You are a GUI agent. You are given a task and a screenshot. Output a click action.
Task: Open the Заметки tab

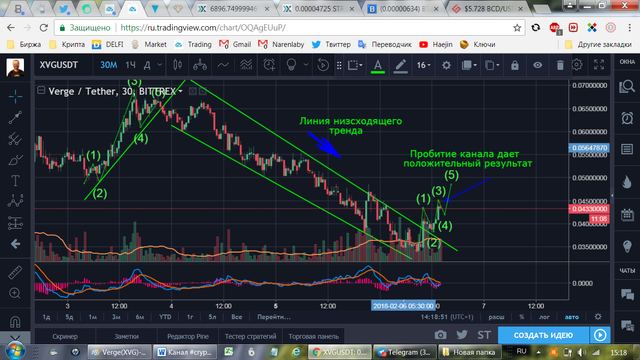click(x=126, y=336)
